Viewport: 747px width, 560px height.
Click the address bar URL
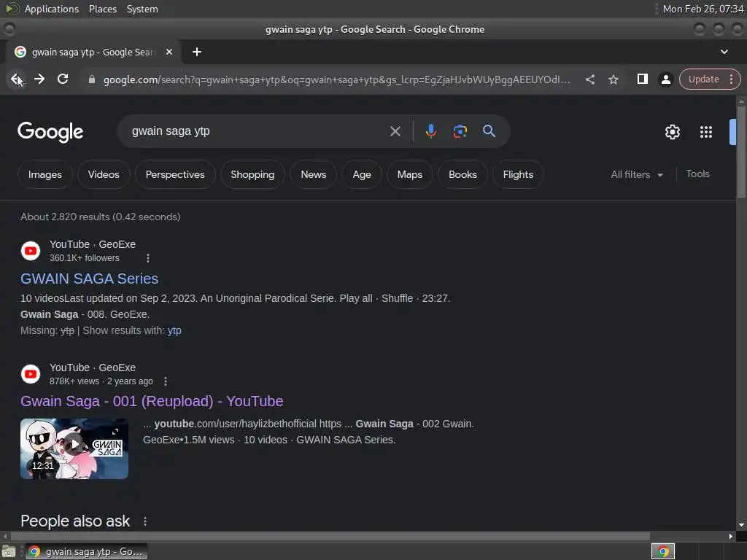pyautogui.click(x=336, y=79)
